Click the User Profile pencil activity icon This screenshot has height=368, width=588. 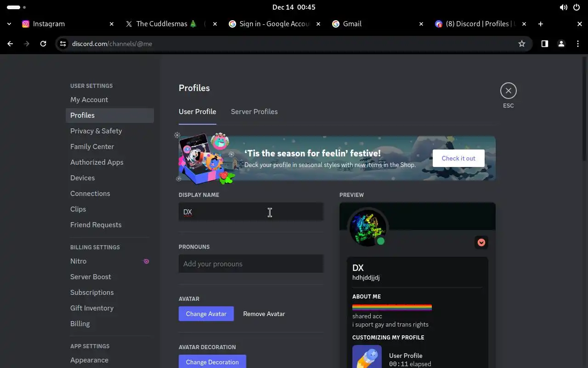(367, 356)
